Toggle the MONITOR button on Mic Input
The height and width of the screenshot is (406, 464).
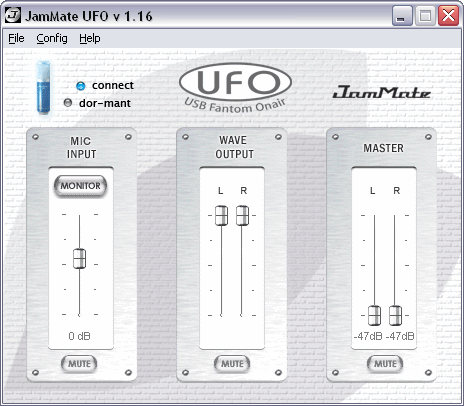click(x=80, y=186)
